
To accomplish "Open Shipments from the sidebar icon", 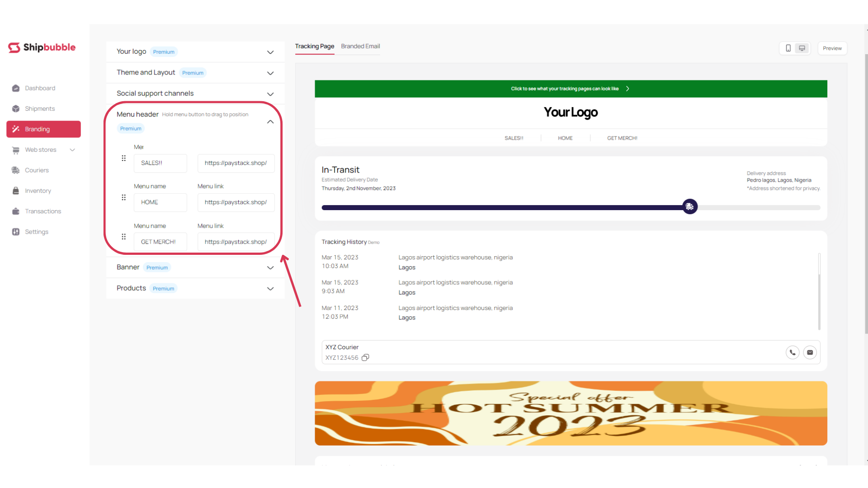I will coord(16,108).
